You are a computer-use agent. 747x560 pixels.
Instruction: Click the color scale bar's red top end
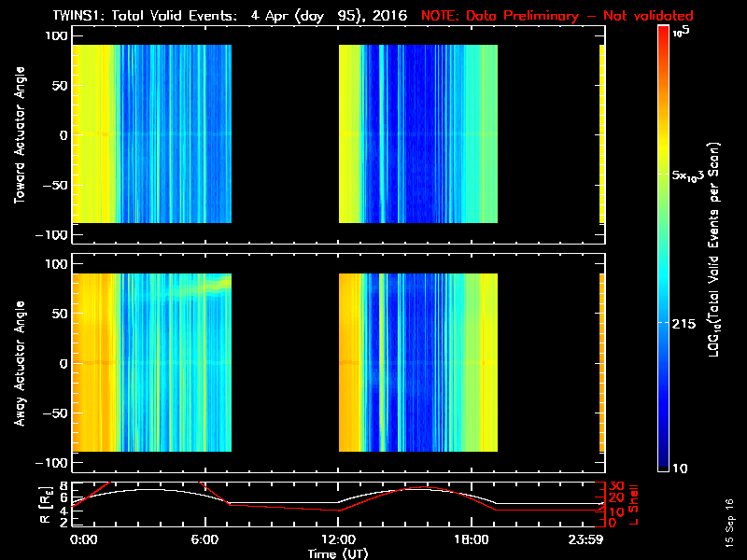pos(663,30)
